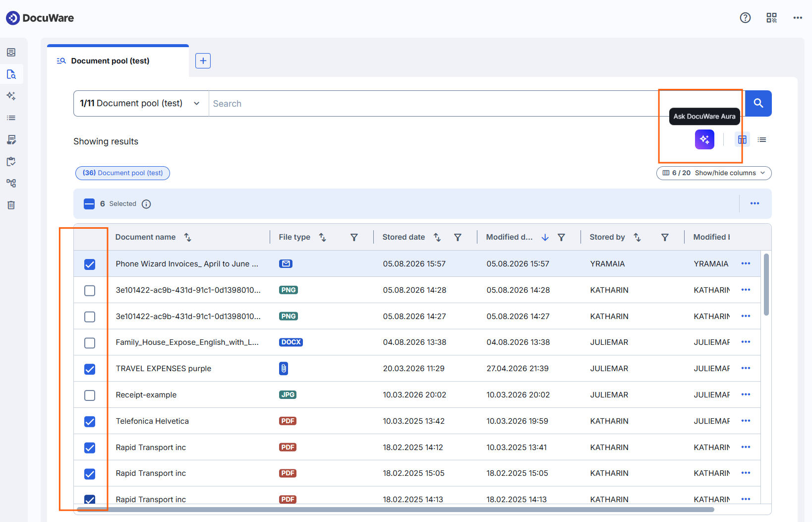
Task: Open the sidebar stamp/edit document icon
Action: 11,139
